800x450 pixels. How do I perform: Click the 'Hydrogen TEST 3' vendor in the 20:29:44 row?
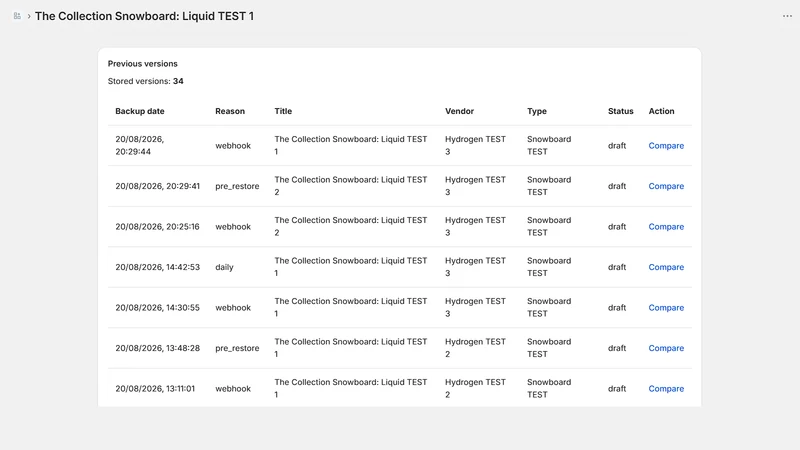(476, 145)
